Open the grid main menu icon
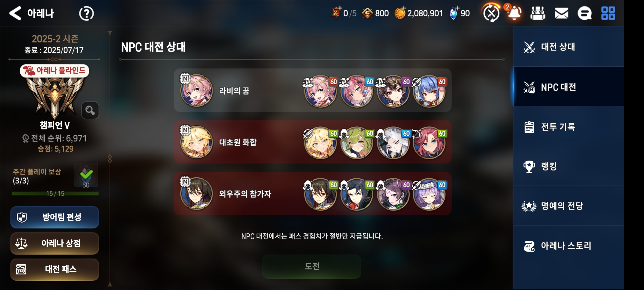Viewport: 644px width, 290px height. (608, 13)
